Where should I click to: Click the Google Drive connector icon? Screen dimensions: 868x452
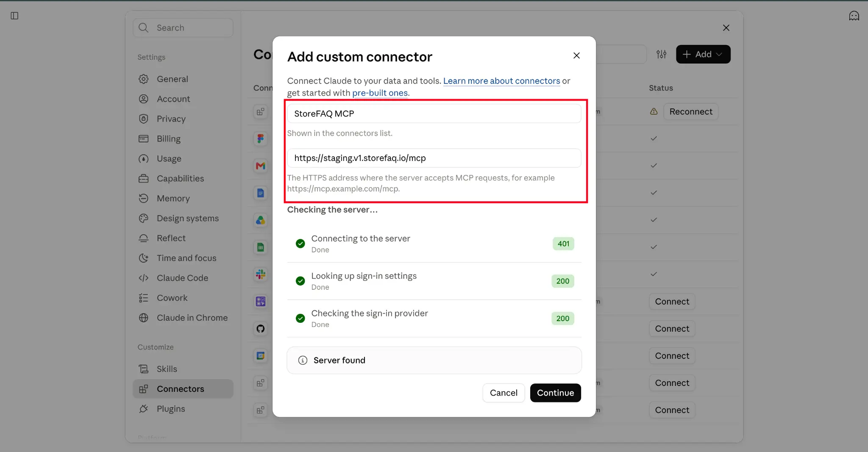click(261, 220)
